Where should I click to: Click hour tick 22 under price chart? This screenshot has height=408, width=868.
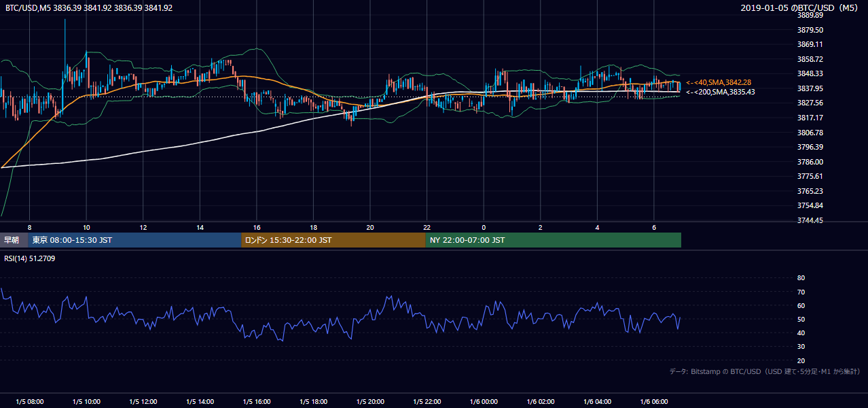[427, 226]
